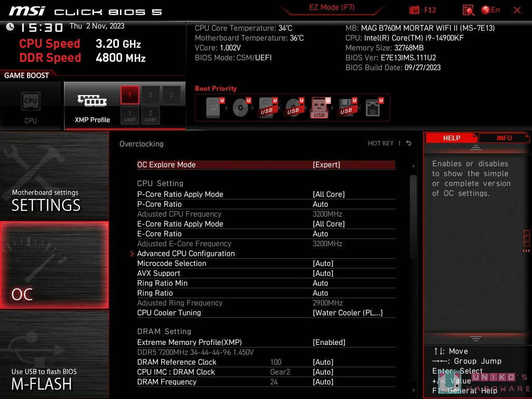Select the network boot device icon

374,107
